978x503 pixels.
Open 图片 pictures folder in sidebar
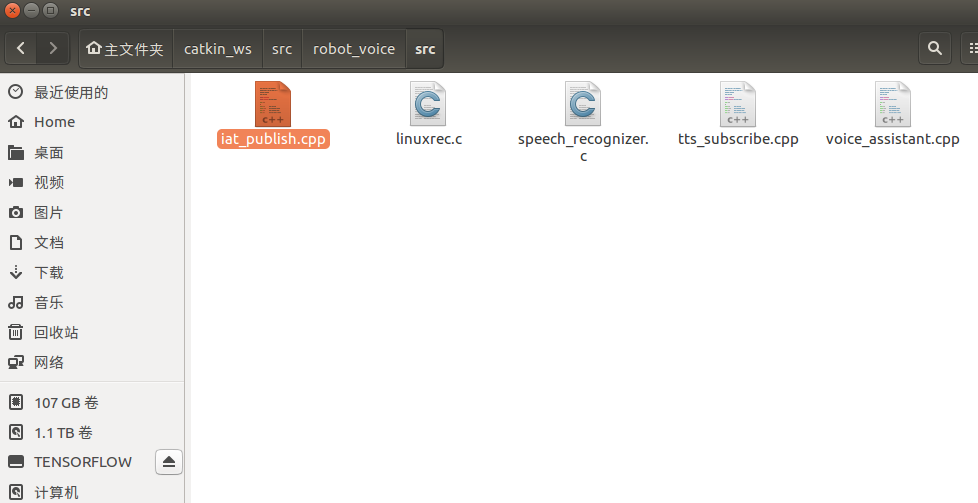point(92,212)
